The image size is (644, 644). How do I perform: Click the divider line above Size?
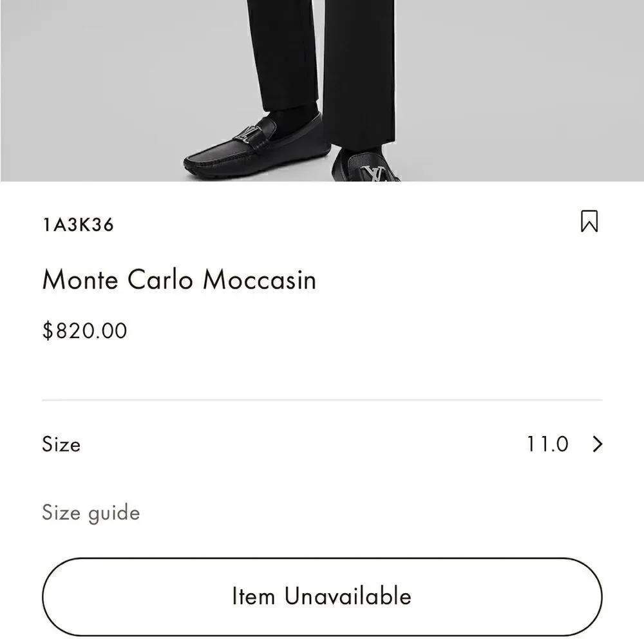tap(322, 400)
